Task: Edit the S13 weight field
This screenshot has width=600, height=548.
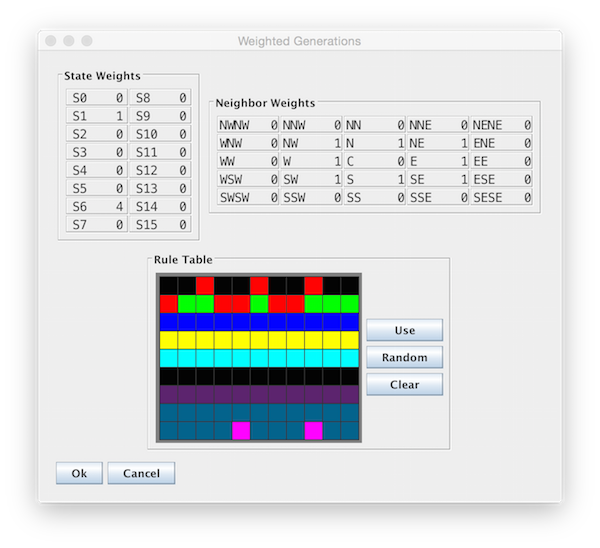Action: click(x=160, y=188)
